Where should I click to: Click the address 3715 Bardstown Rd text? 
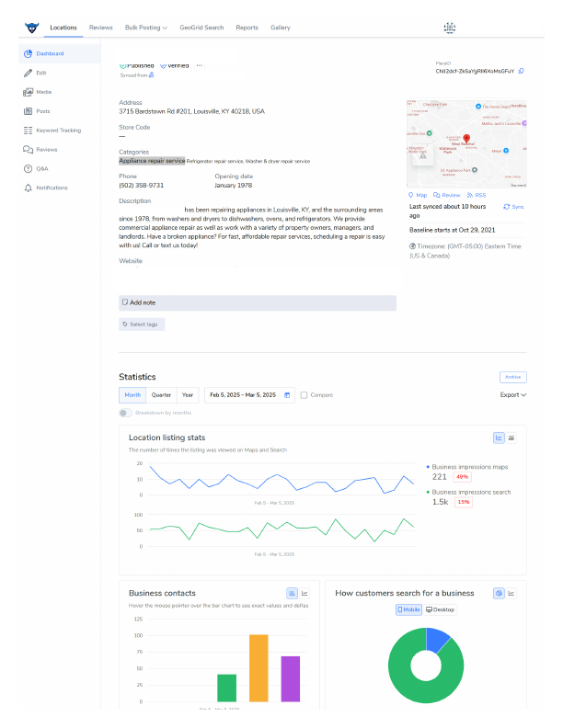click(191, 111)
